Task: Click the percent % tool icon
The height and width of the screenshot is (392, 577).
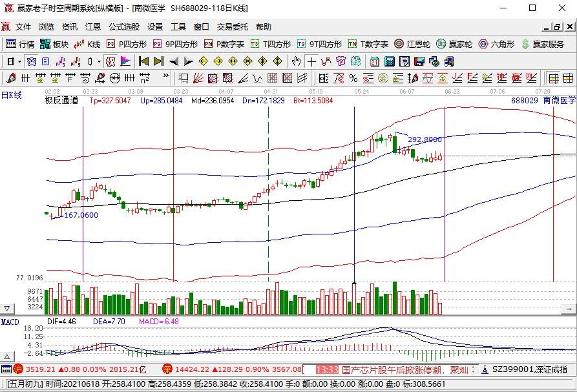Action: point(353,78)
